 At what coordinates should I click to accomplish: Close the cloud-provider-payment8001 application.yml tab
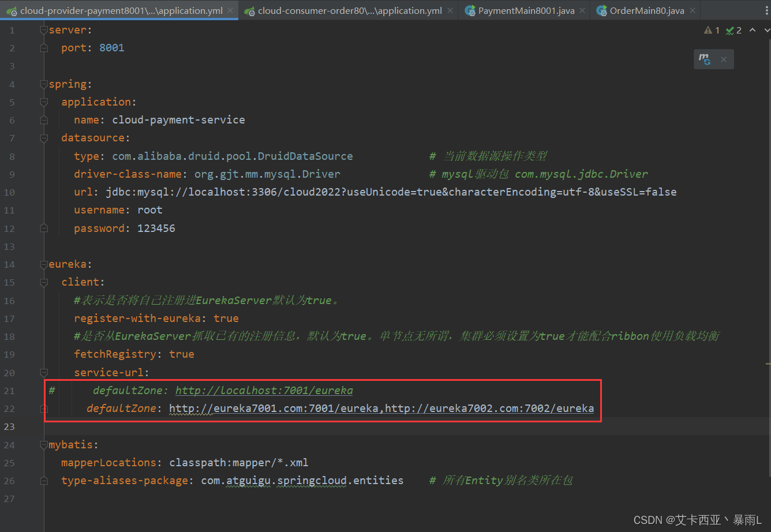click(x=230, y=11)
